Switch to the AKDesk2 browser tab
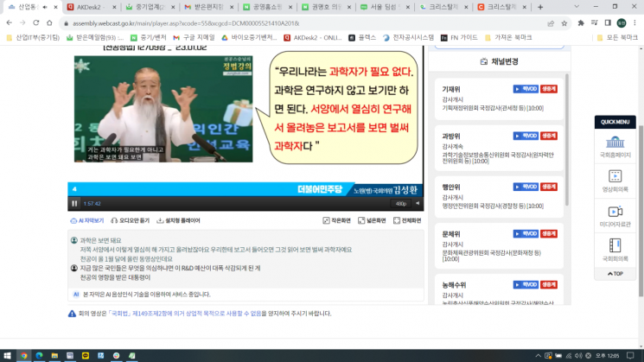Viewport: 644px width, 362px height. coord(91,7)
